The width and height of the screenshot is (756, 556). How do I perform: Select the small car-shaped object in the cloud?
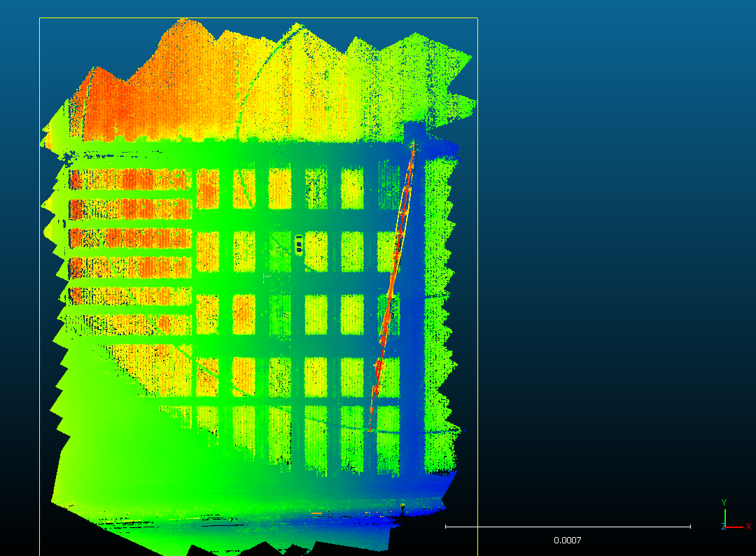click(299, 244)
